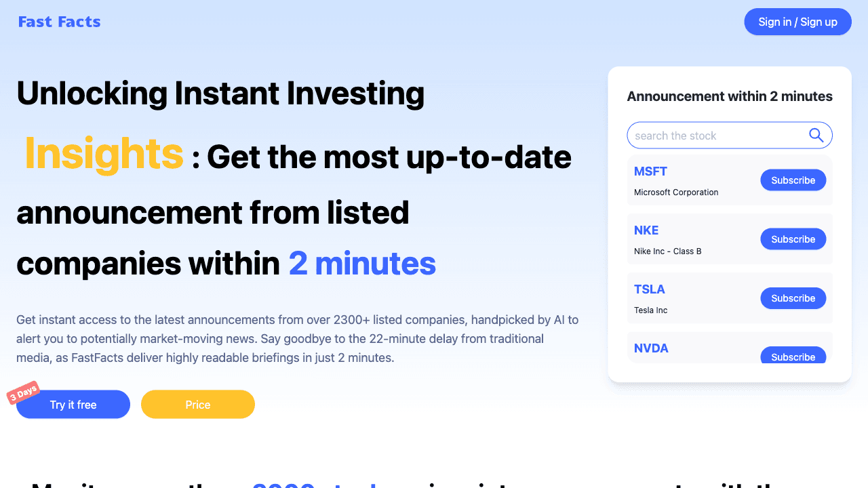Click the highlighted Insights word
Image resolution: width=868 pixels, height=488 pixels.
(104, 154)
